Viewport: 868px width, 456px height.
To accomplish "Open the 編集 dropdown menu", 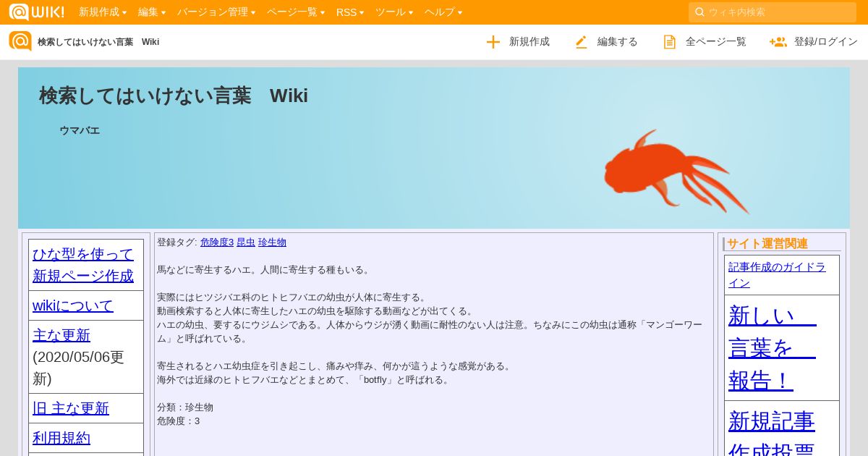I will [x=152, y=12].
